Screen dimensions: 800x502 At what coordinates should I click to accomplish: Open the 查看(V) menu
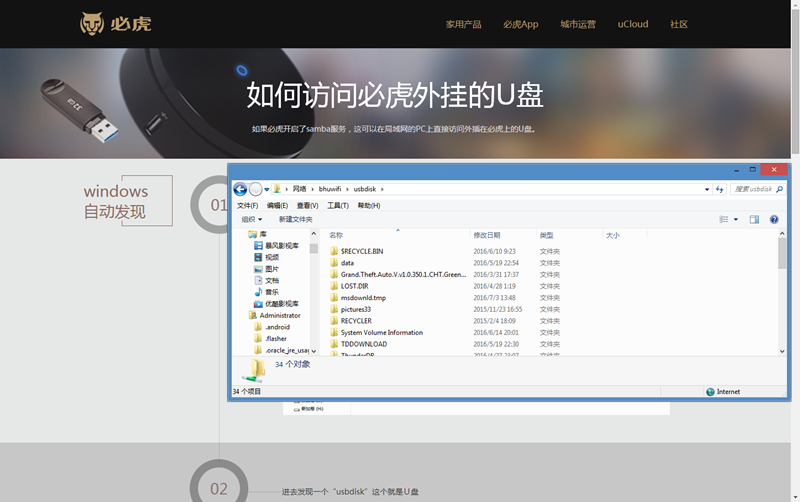click(x=307, y=206)
